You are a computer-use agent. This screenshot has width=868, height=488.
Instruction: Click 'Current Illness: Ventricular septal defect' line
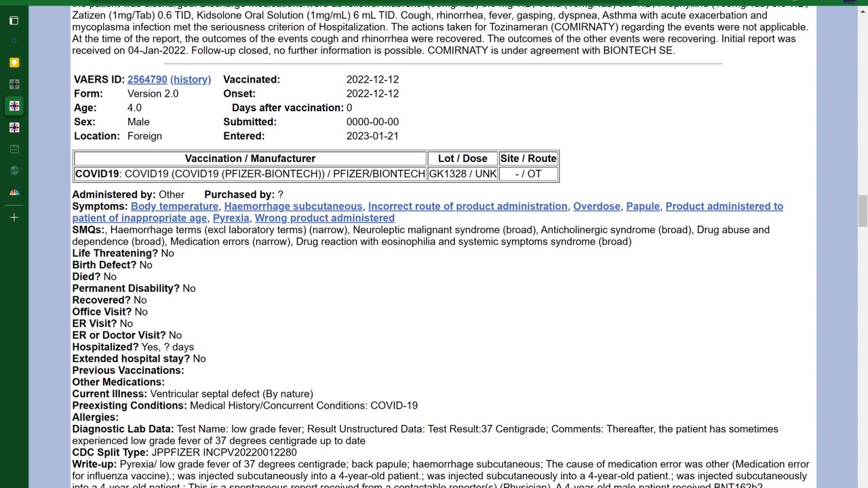coord(193,394)
